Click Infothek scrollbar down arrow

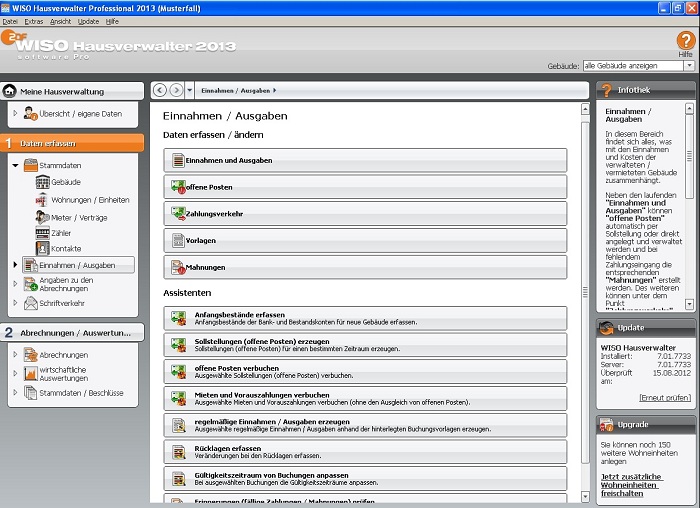pyautogui.click(x=689, y=304)
